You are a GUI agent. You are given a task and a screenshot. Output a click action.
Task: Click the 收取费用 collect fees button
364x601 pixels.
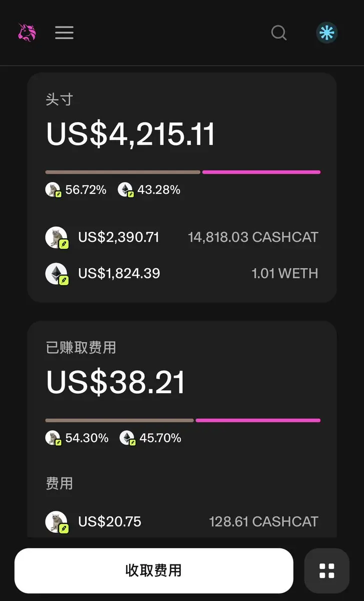pyautogui.click(x=154, y=570)
